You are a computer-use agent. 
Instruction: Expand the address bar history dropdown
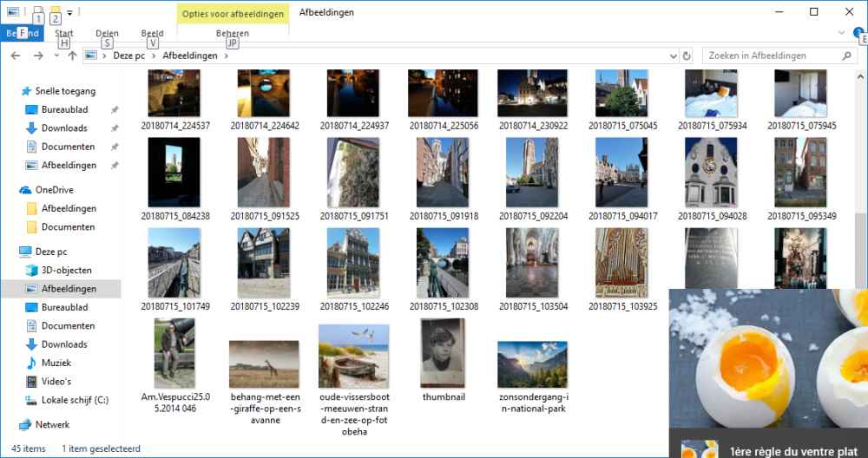click(x=673, y=56)
